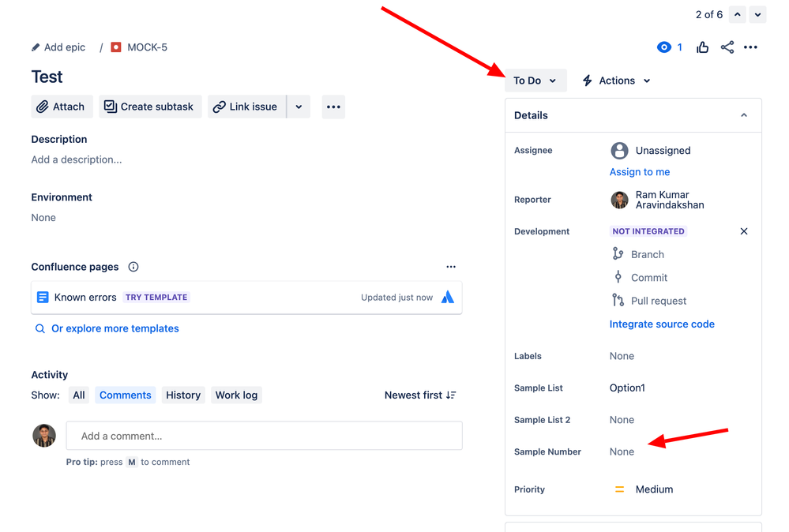Open the top-right more actions ellipsis
The width and height of the screenshot is (789, 532).
point(750,47)
